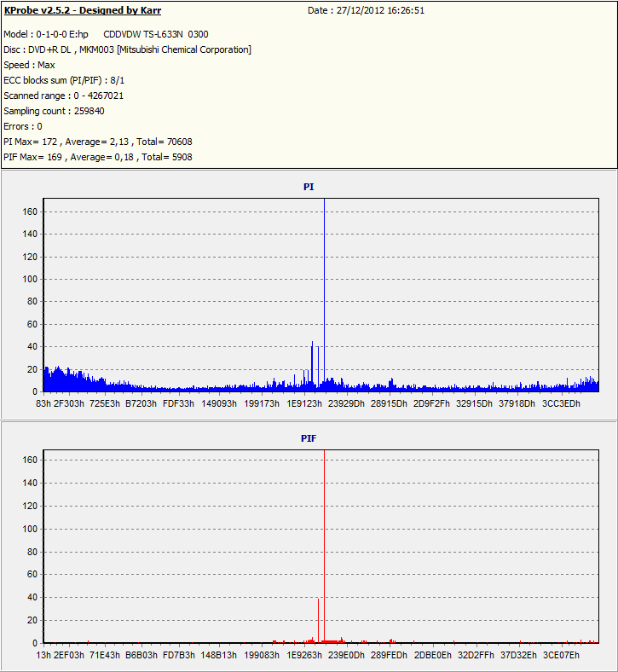Click the Model : 0-1-0-0 E:hp text

(46, 34)
